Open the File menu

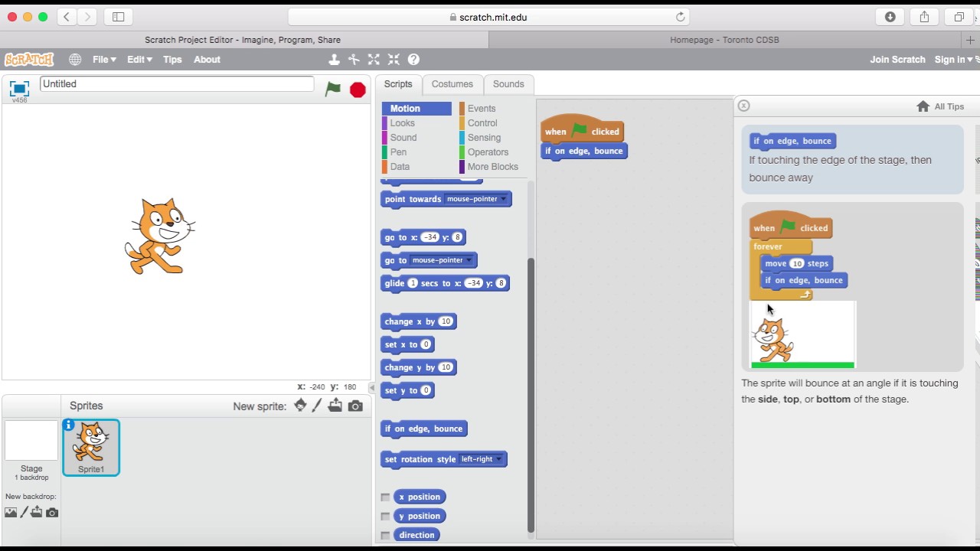pos(104,59)
